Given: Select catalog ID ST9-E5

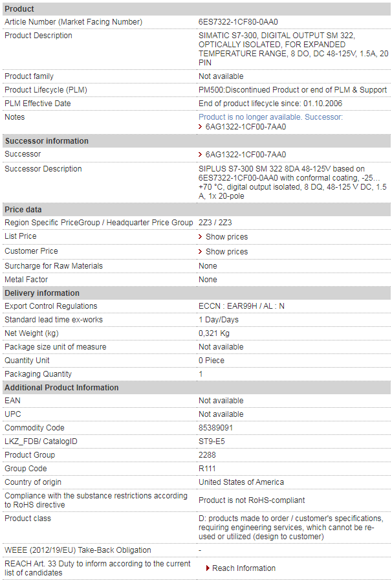Looking at the screenshot, I should [x=212, y=441].
